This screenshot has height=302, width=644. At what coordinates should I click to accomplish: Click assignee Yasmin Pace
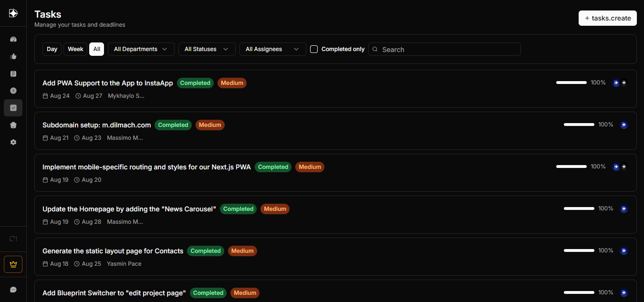coord(124,264)
